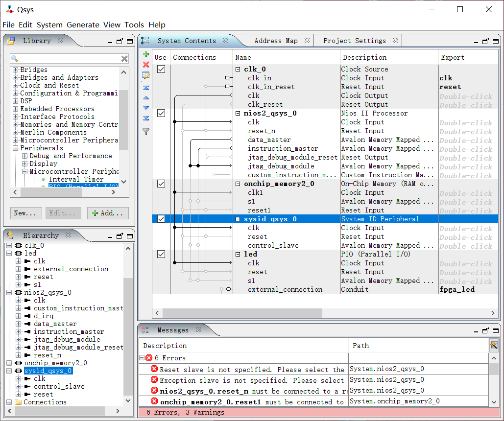This screenshot has height=421, width=504.
Task: Click the move down triangle icon
Action: pyautogui.click(x=145, y=108)
